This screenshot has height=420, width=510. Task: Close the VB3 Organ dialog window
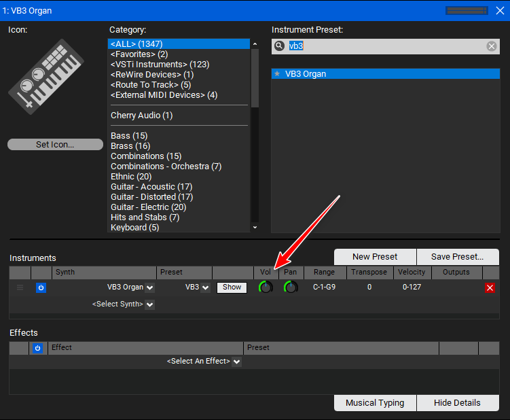point(500,11)
